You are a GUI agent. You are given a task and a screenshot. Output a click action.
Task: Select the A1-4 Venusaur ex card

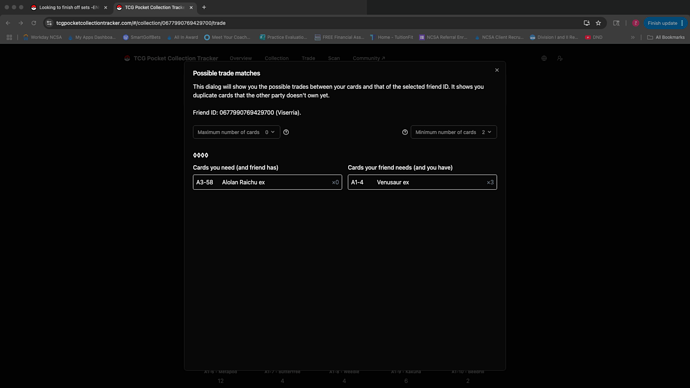click(x=422, y=182)
